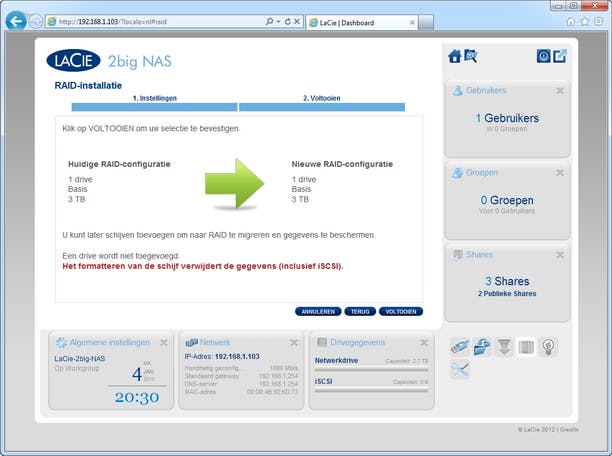612x456 pixels.
Task: Open the address bar search dropdown
Action: [278, 22]
